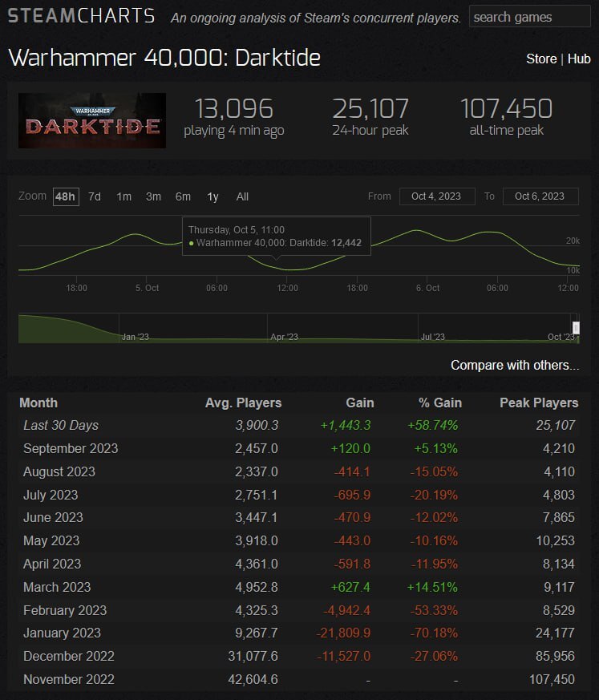Screen dimensions: 599x700
Task: Select the Jul '23 navigator label
Action: point(433,337)
